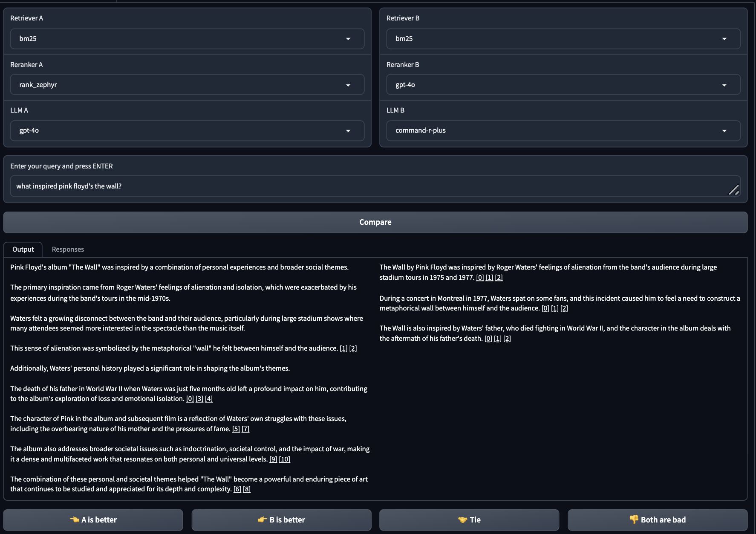Click the paragraph starting "During a concert in Montreal"
This screenshot has width=756, height=534.
[560, 303]
